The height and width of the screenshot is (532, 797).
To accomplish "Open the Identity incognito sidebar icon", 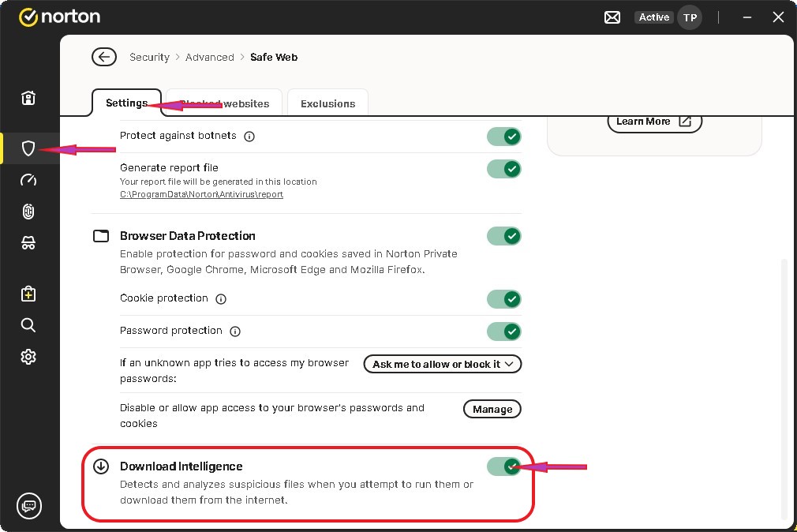I will tap(28, 244).
